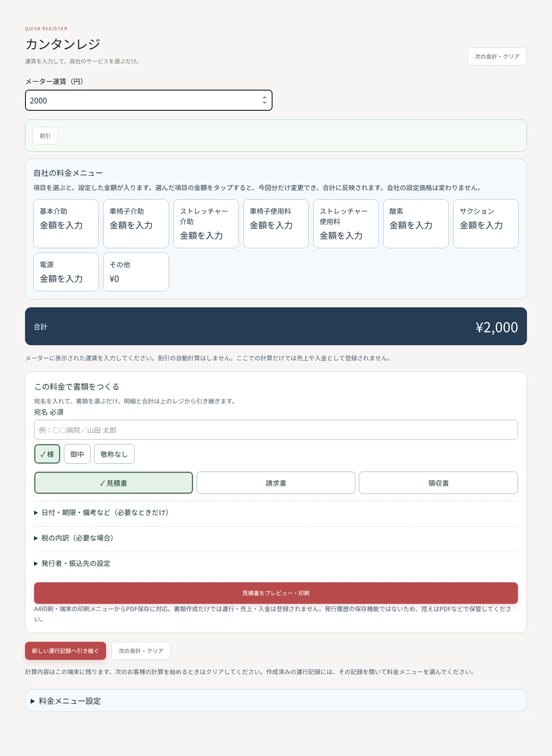Click the 次の会計・クリア button at top right

pyautogui.click(x=497, y=56)
